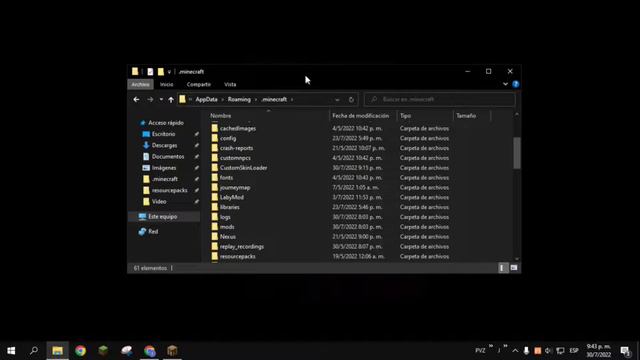The height and width of the screenshot is (360, 640).
Task: Expand the address bar history dropdown
Action: (337, 100)
